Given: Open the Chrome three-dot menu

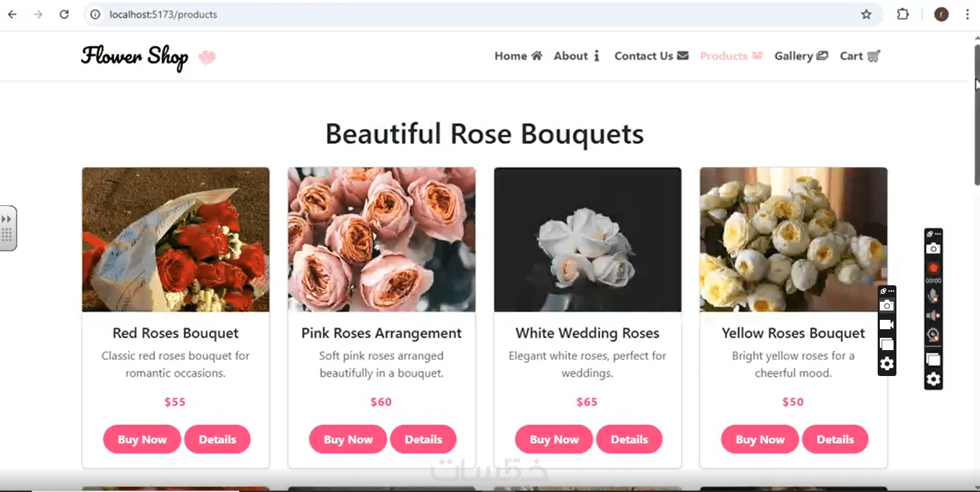Looking at the screenshot, I should tap(967, 14).
